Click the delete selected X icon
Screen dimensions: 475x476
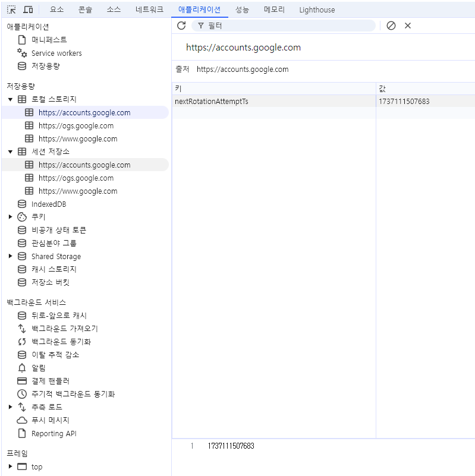[408, 26]
